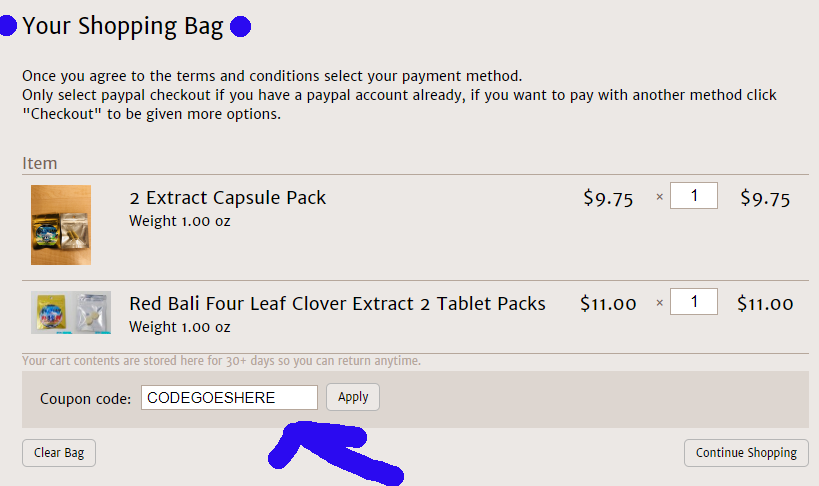Click the blue dot left of the title
Image resolution: width=819 pixels, height=486 pixels.
pos(6,26)
